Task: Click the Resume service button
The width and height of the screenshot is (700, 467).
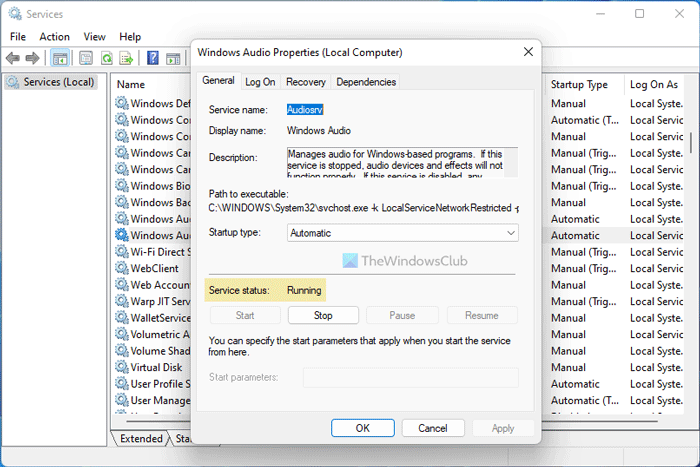Action: pos(482,315)
